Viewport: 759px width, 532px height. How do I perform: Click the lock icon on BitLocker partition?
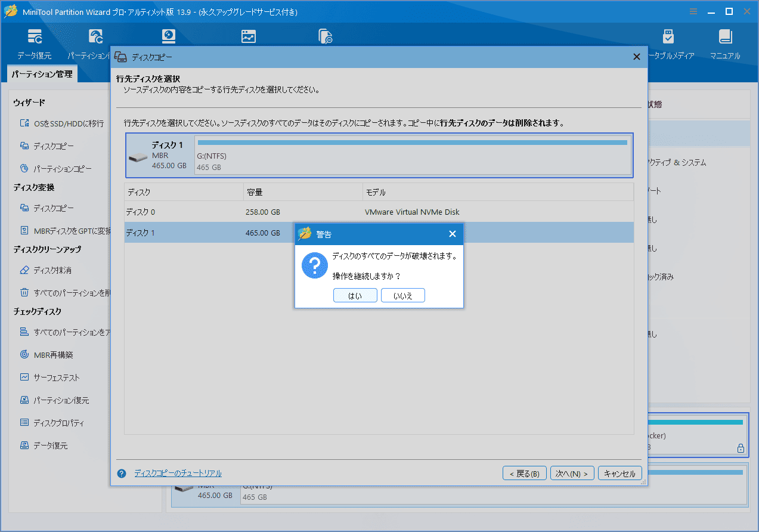tap(741, 448)
